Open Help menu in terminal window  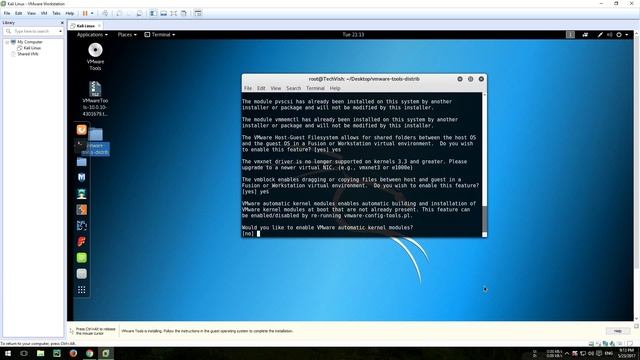(x=335, y=88)
